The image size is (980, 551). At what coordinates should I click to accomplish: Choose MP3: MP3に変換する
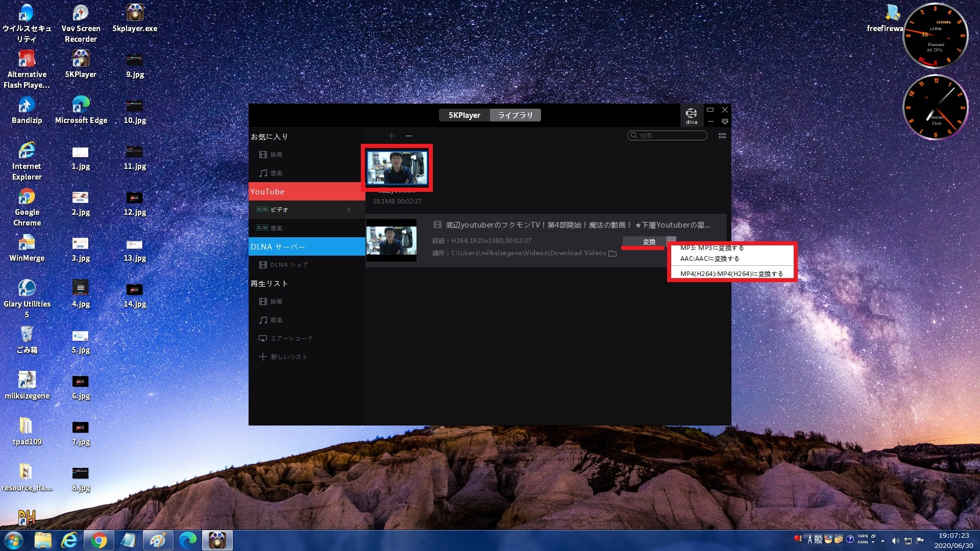point(712,248)
